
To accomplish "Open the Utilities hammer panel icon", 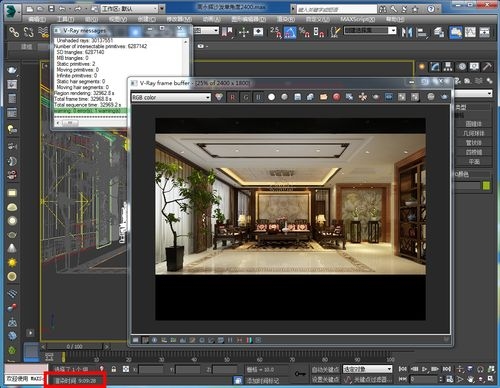I will click(487, 67).
